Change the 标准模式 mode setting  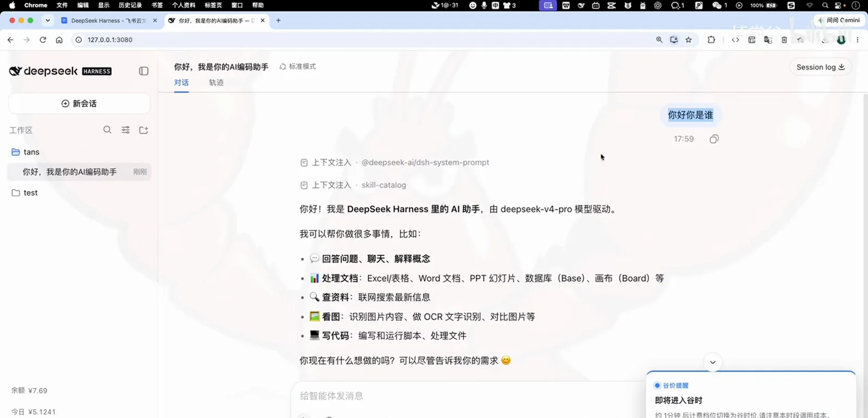pyautogui.click(x=298, y=66)
